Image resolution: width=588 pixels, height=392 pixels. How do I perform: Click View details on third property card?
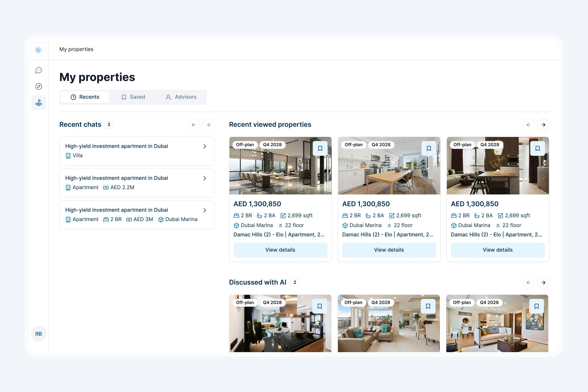pos(498,250)
